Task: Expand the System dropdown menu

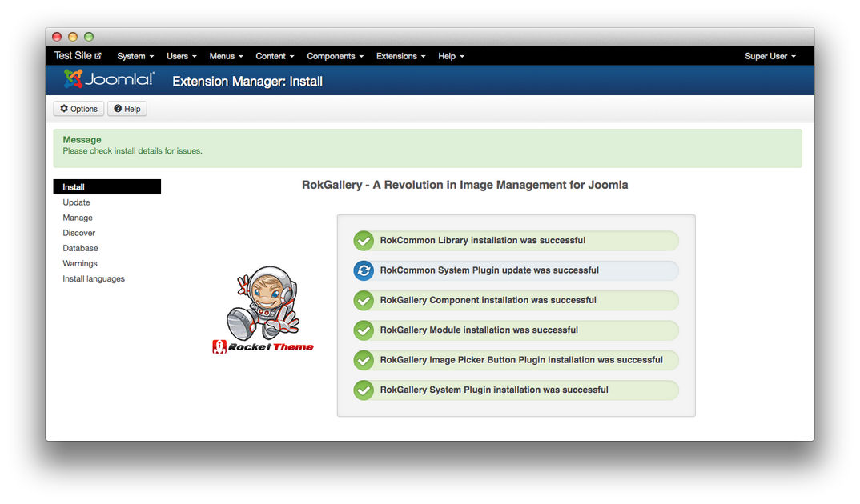Action: tap(135, 56)
